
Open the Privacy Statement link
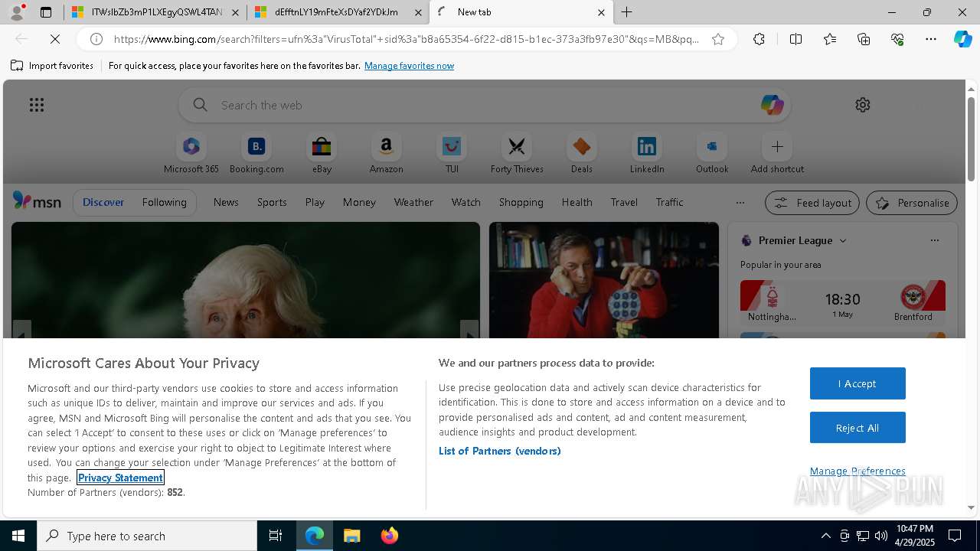[120, 478]
